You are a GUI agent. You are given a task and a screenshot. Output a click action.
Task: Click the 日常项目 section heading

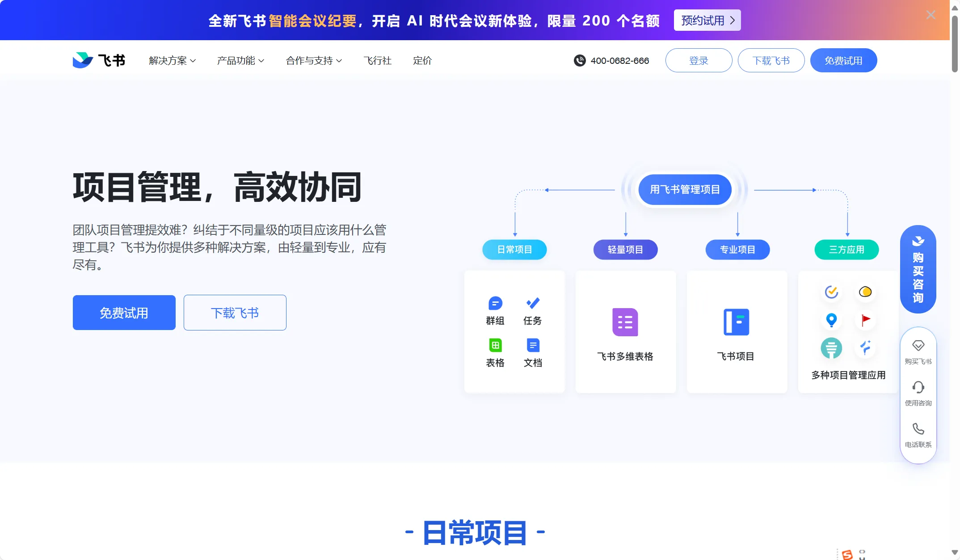tap(475, 533)
